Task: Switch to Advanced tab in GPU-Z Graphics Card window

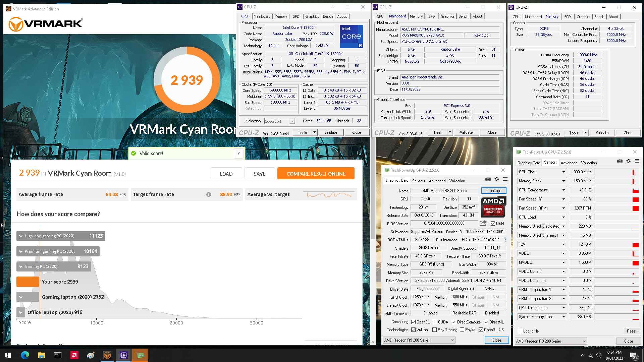Action: pyautogui.click(x=437, y=181)
